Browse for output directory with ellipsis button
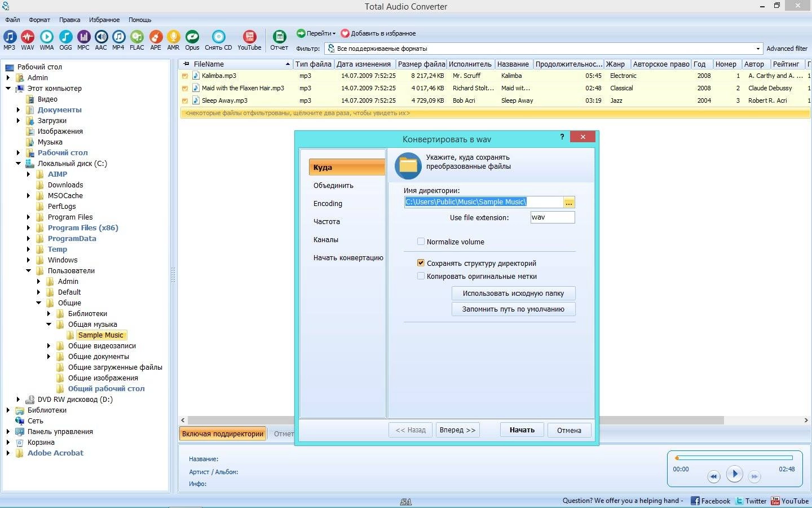This screenshot has width=812, height=508. (569, 202)
